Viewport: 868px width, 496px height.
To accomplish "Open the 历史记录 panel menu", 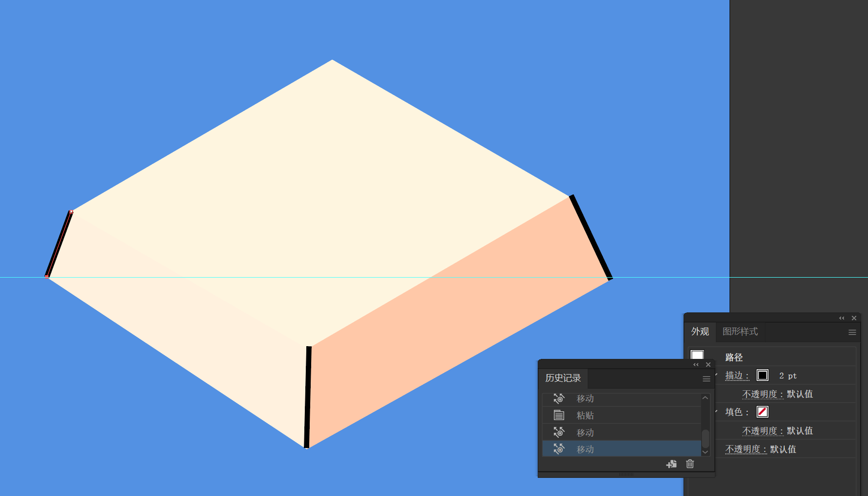I will click(706, 378).
